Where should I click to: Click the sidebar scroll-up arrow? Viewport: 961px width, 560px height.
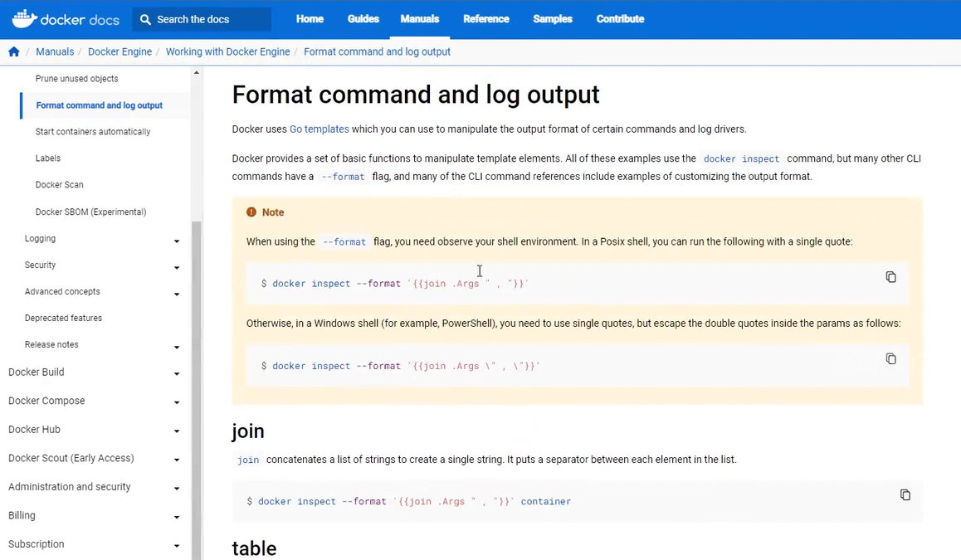(x=196, y=72)
